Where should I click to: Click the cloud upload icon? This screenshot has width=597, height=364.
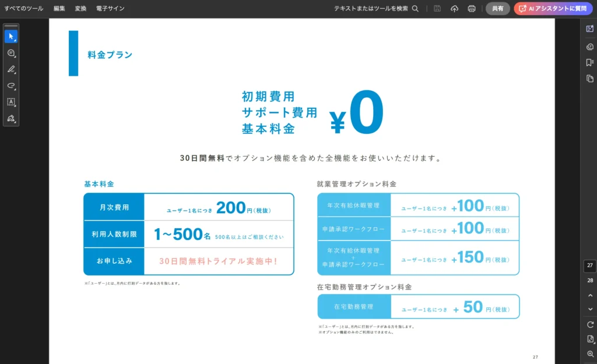tap(455, 9)
